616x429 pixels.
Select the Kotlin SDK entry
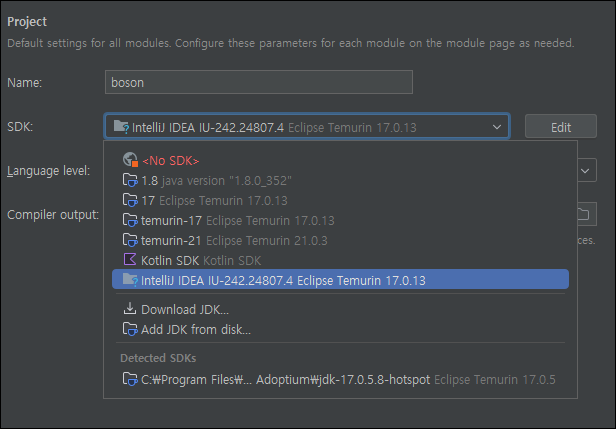[x=340, y=260]
